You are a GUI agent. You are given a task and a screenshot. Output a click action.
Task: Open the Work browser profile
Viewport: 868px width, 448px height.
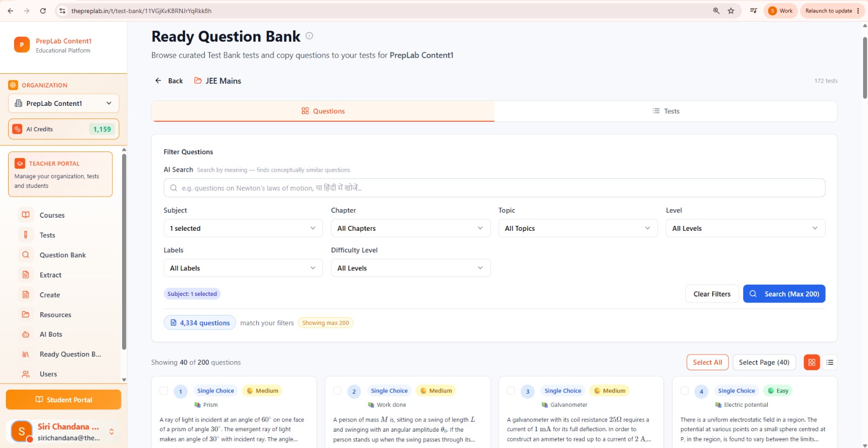781,11
